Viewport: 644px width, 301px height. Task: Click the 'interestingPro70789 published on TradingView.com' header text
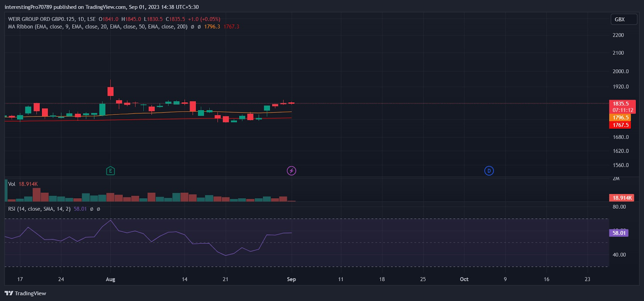click(x=65, y=7)
